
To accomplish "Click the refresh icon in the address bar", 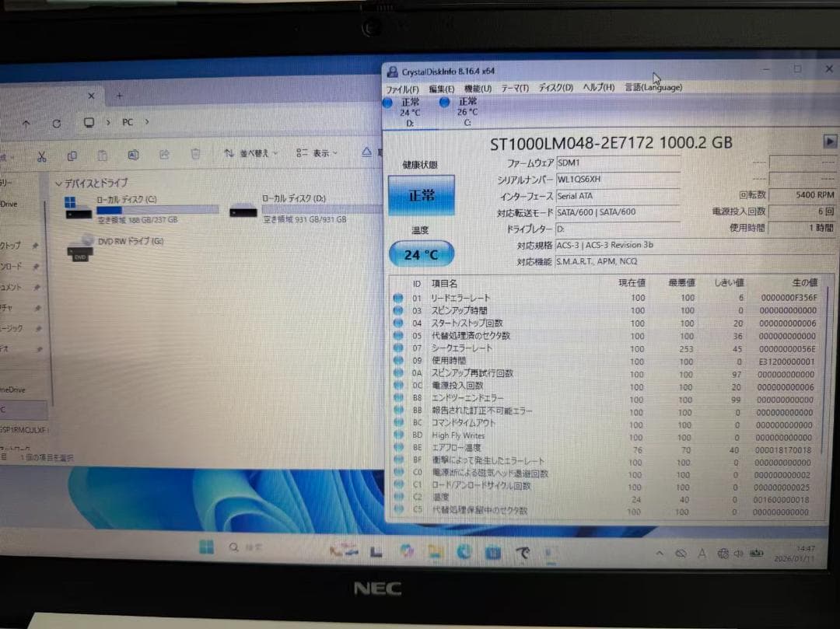I will pos(56,122).
